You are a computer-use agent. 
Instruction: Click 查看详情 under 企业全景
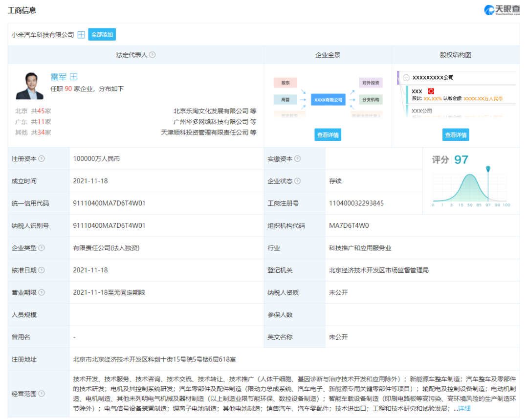[328, 135]
